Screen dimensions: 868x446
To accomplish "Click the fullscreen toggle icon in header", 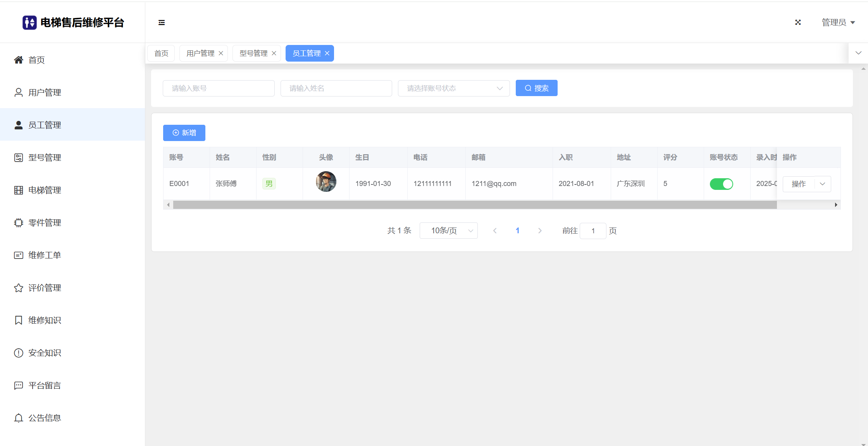I will (798, 22).
